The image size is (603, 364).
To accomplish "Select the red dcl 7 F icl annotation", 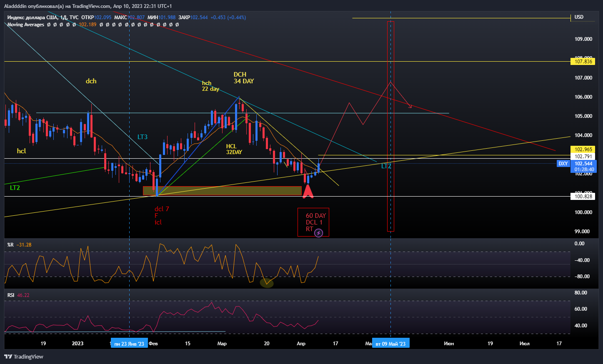I will [162, 216].
